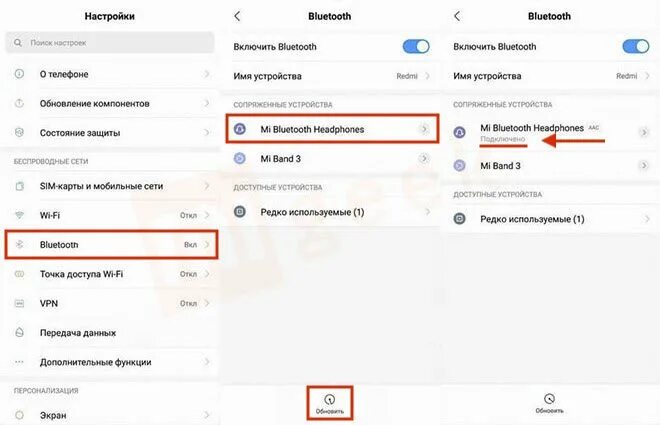The width and height of the screenshot is (660, 425).
Task: Go back using arrow in middle Bluetooth screen
Action: point(237,16)
